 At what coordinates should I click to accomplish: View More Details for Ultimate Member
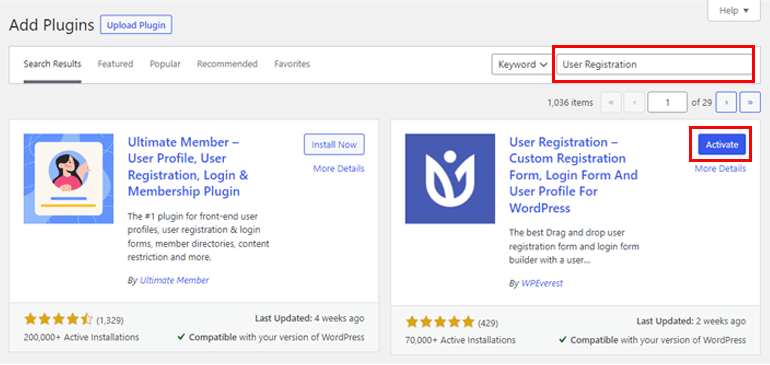coord(339,168)
